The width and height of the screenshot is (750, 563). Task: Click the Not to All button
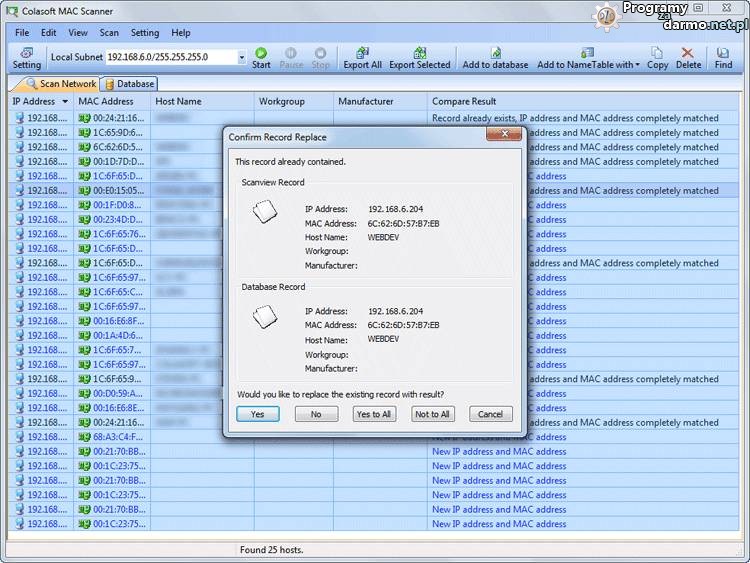(432, 414)
